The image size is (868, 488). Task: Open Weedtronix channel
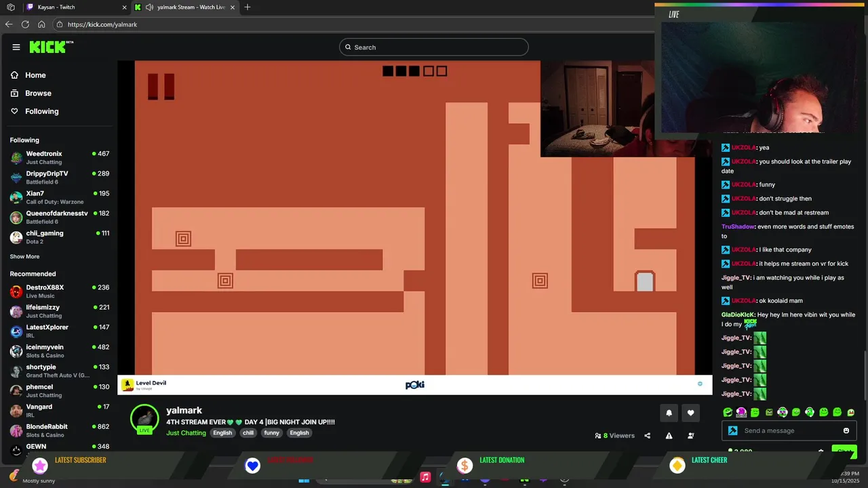(x=60, y=157)
